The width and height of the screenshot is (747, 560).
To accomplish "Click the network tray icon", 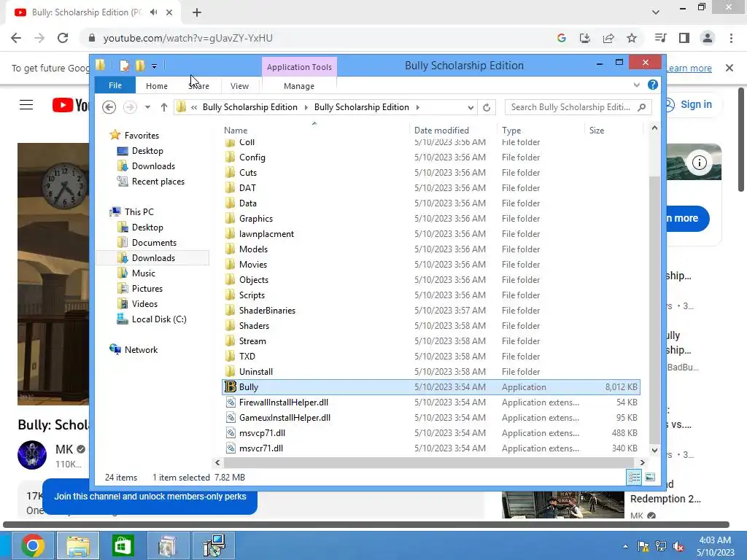I will (661, 546).
